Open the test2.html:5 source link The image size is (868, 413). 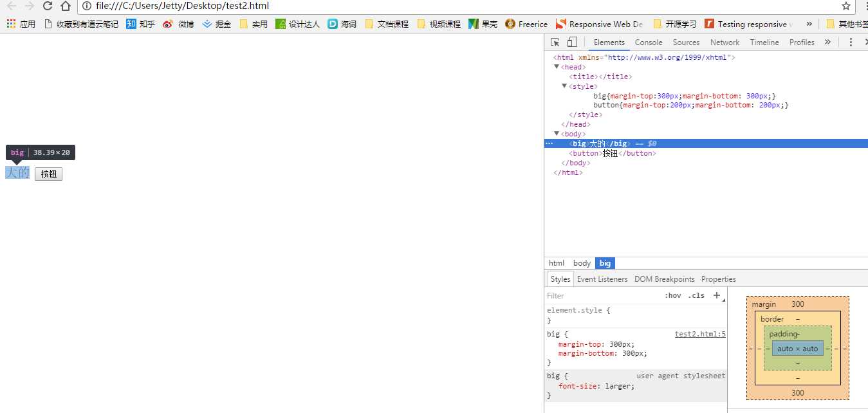coord(700,334)
